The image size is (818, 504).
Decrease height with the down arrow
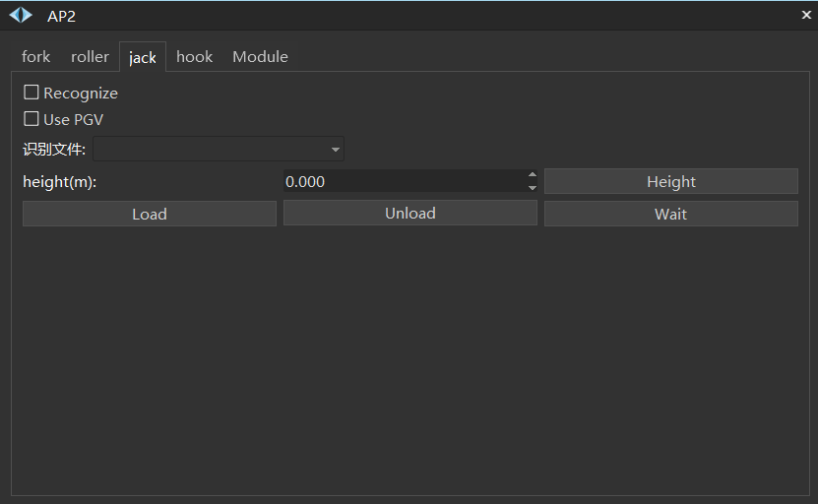(x=533, y=188)
